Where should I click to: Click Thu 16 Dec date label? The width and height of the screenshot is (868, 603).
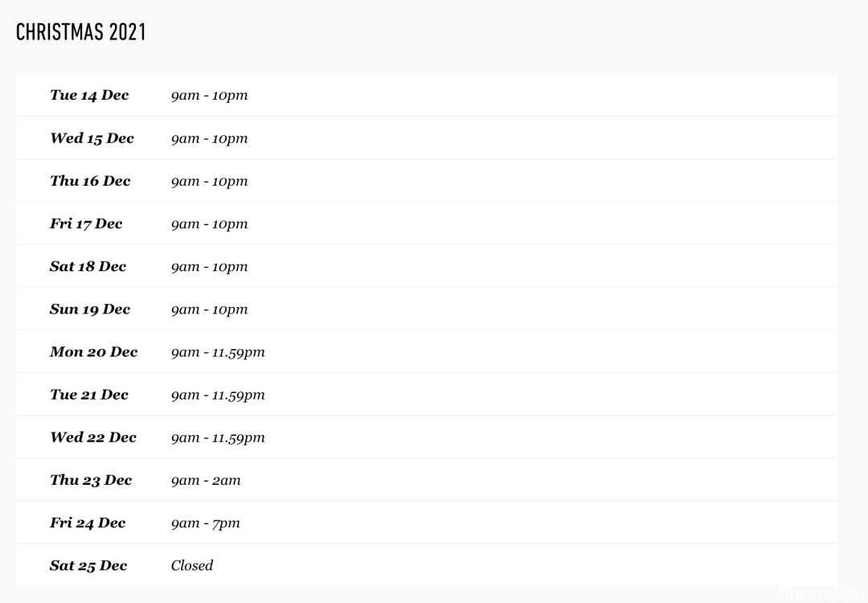tap(90, 181)
